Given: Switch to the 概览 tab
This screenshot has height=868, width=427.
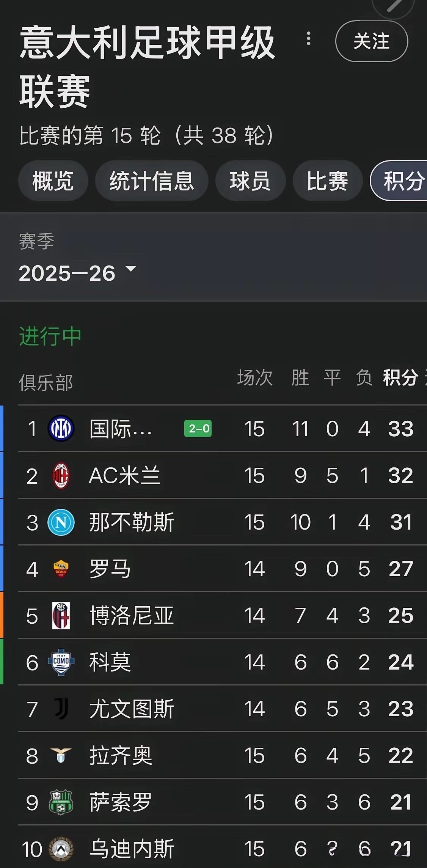Looking at the screenshot, I should click(53, 181).
